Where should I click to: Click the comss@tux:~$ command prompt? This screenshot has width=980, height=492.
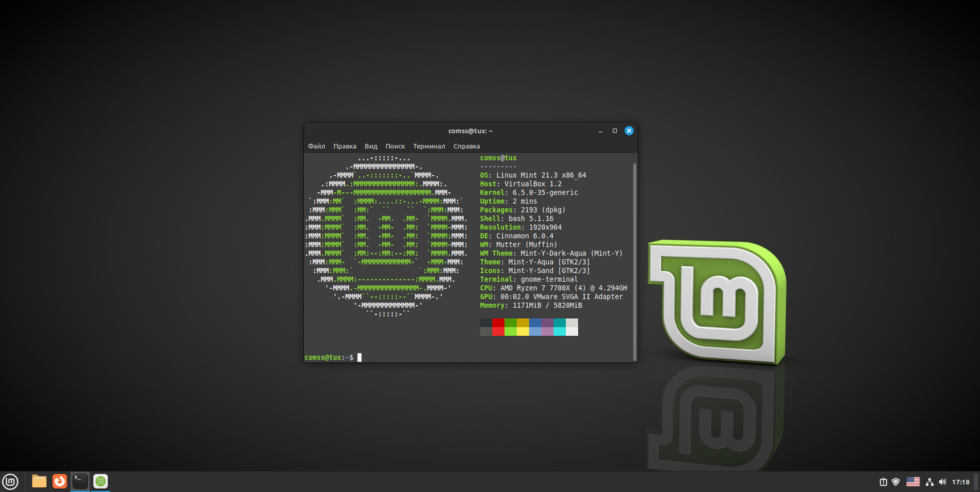click(x=329, y=357)
